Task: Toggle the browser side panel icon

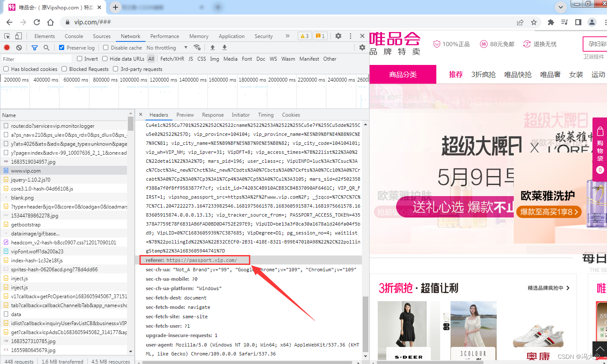Action: point(578,22)
